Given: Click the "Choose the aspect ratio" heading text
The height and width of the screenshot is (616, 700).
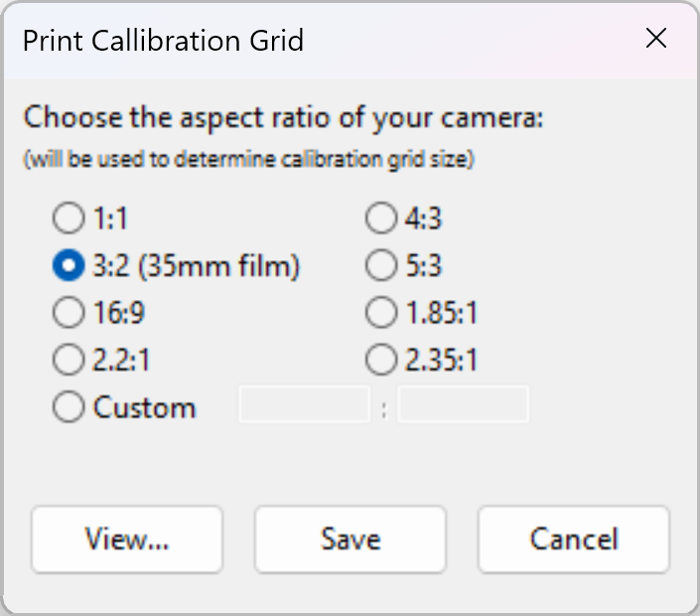Looking at the screenshot, I should (284, 117).
